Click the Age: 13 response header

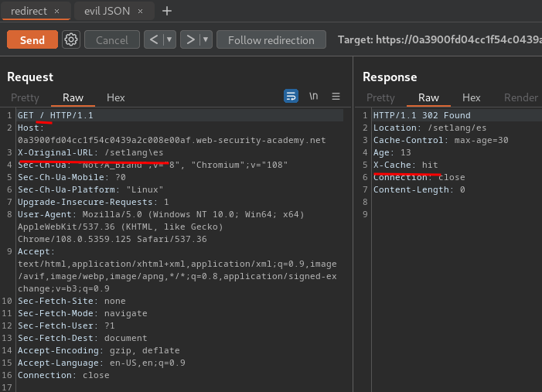coord(392,152)
